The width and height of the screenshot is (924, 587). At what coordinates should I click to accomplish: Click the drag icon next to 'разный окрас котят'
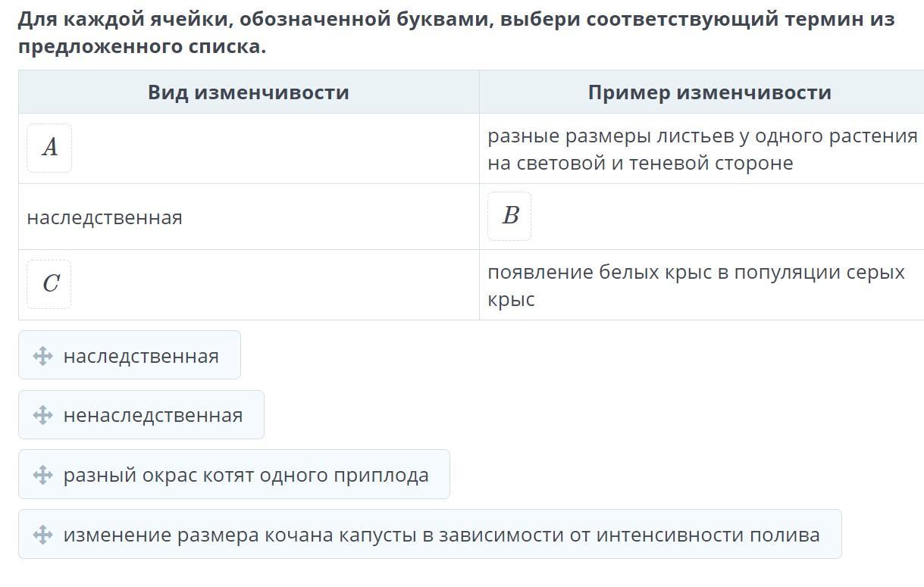(x=42, y=475)
